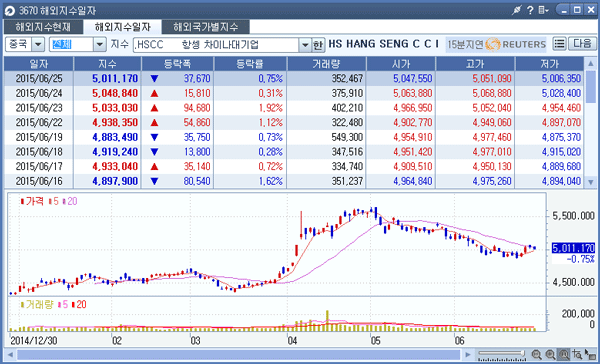
Task: Click the zoom-in magnifier icon below chart
Action: 550,355
